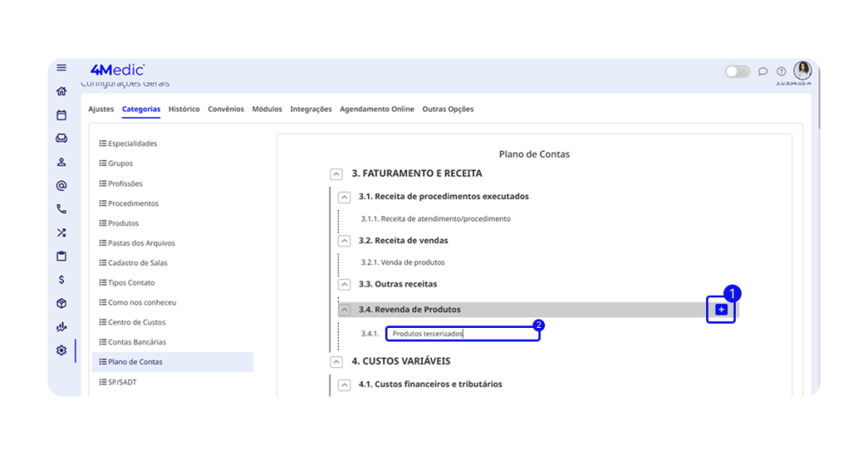Open the user profile avatar
Viewport: 868px width, 455px height.
802,70
